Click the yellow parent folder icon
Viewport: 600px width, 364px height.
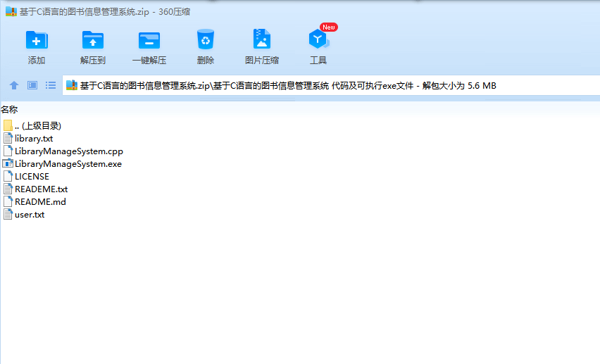click(x=8, y=125)
